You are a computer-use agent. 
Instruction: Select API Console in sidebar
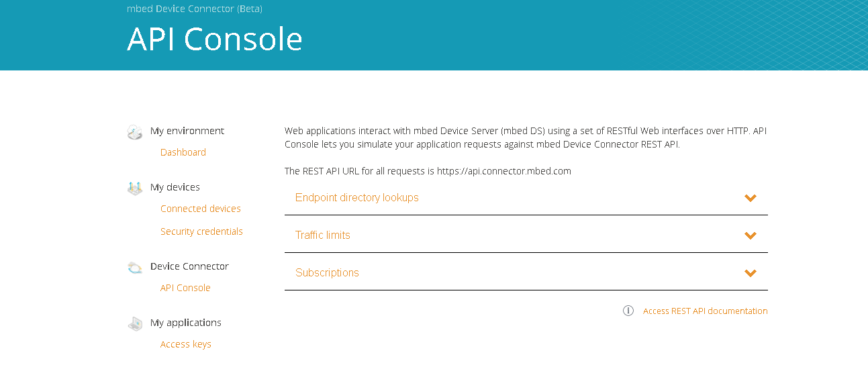[185, 288]
